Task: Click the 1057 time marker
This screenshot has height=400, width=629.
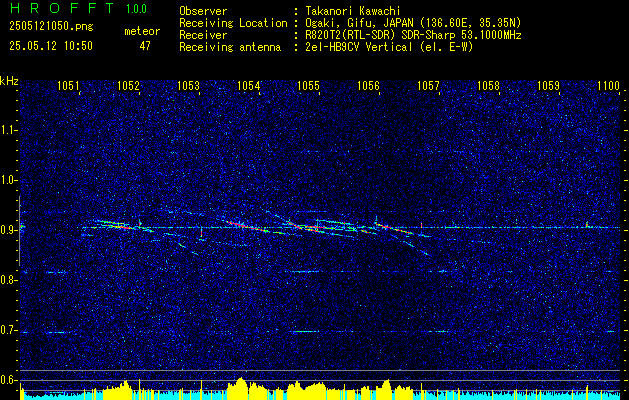Action: 428,85
